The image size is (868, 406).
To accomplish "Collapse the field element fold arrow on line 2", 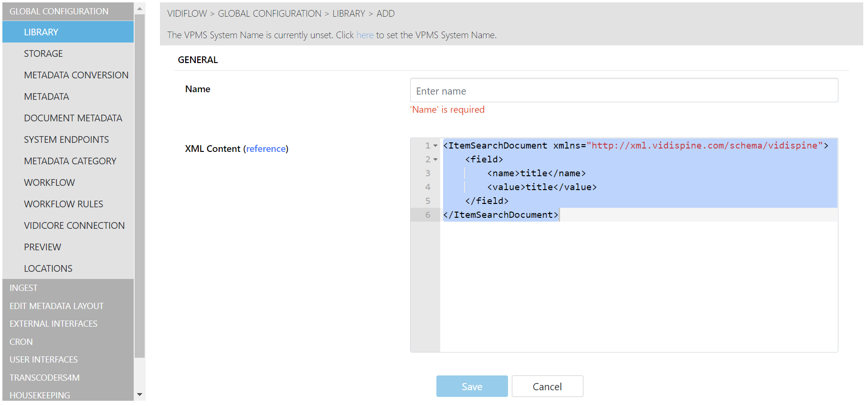I will pyautogui.click(x=435, y=160).
